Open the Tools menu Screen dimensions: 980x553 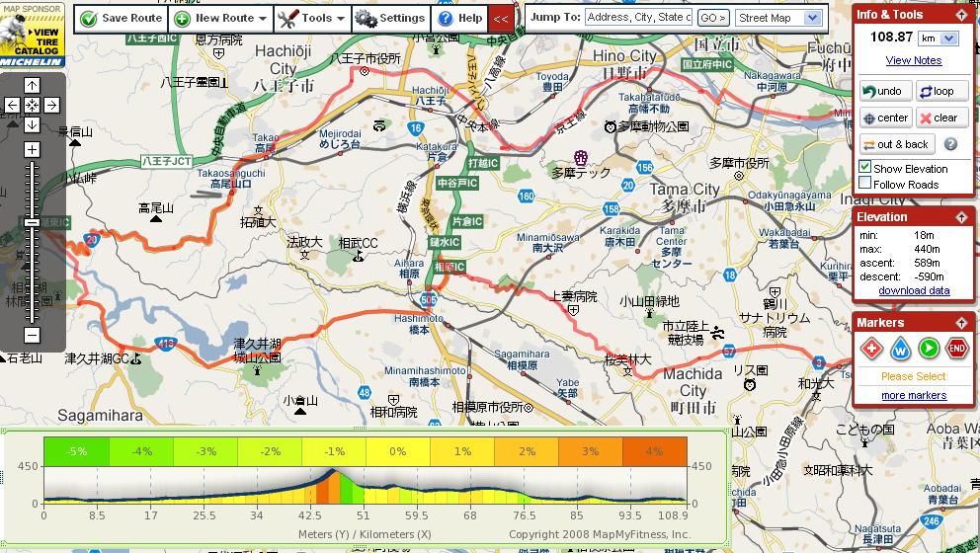coord(311,18)
